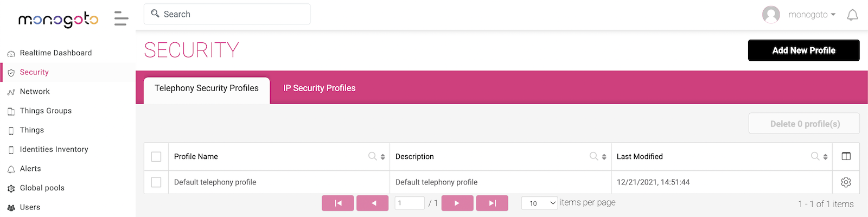Viewport: 868px width, 217px height.
Task: Go to last page arrow button
Action: click(492, 203)
